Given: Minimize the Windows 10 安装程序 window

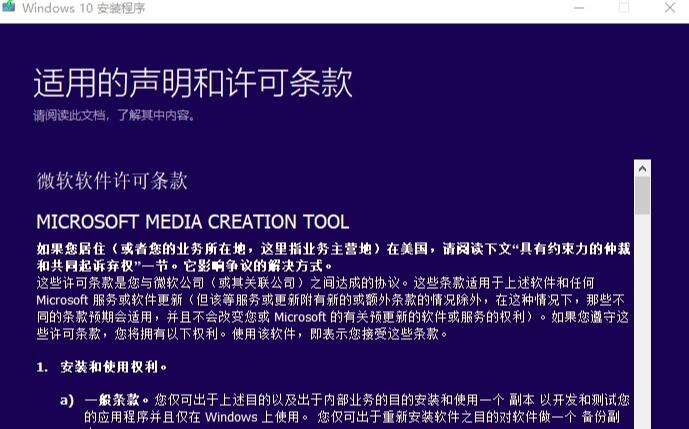Looking at the screenshot, I should (x=579, y=8).
